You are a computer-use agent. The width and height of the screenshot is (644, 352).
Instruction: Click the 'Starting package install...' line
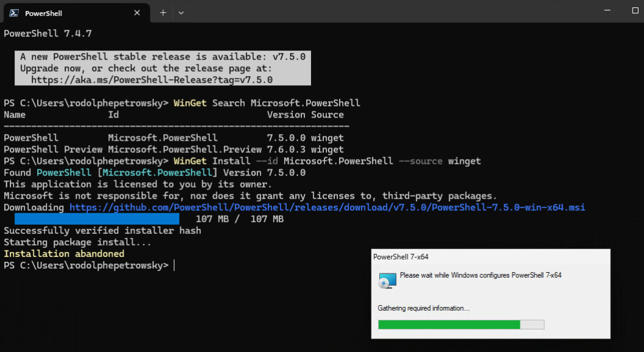click(x=78, y=242)
